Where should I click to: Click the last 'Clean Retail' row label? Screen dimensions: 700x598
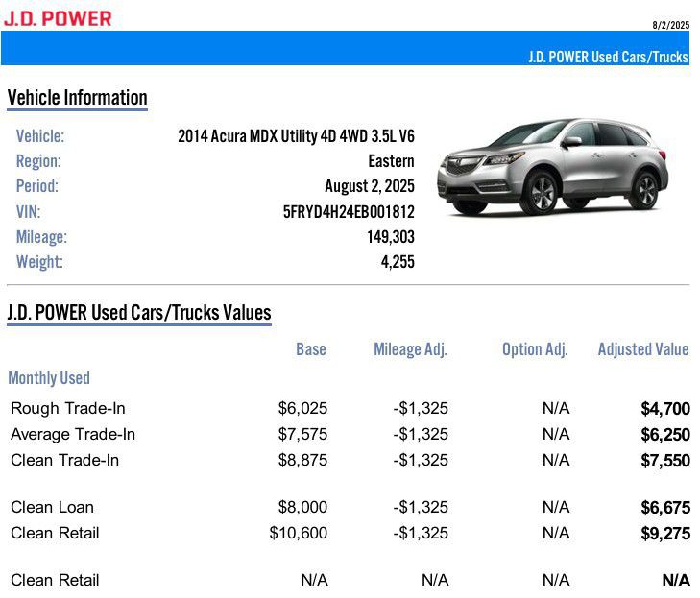tap(55, 581)
